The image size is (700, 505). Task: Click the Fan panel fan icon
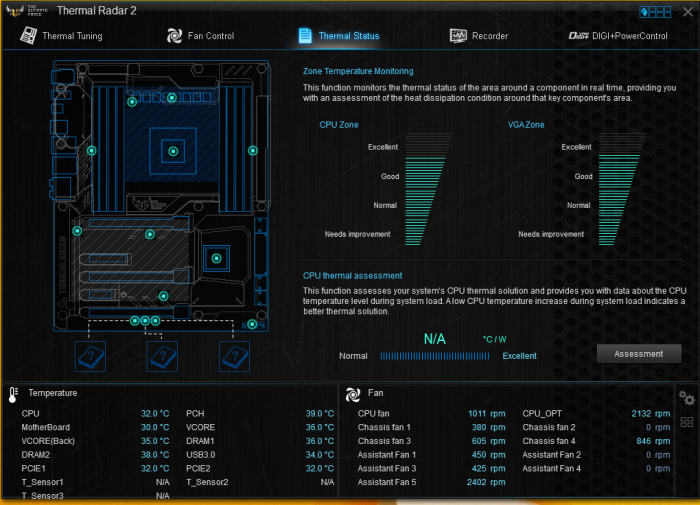click(353, 394)
